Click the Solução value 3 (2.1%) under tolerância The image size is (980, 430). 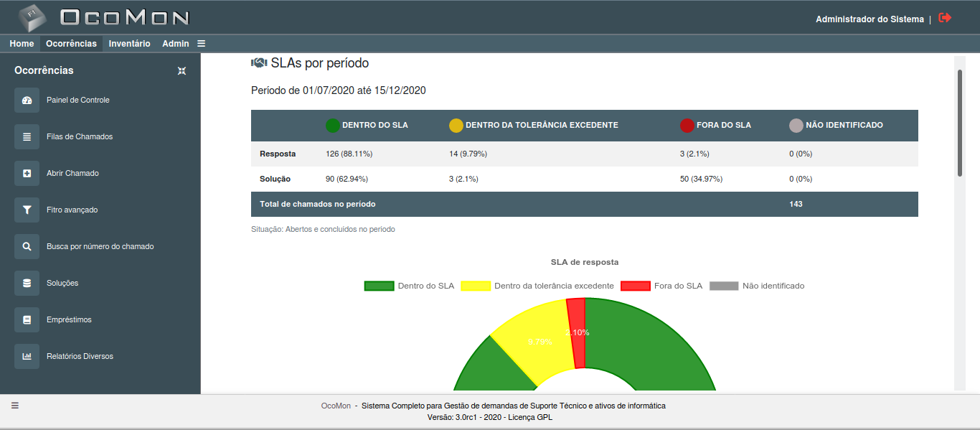[463, 179]
